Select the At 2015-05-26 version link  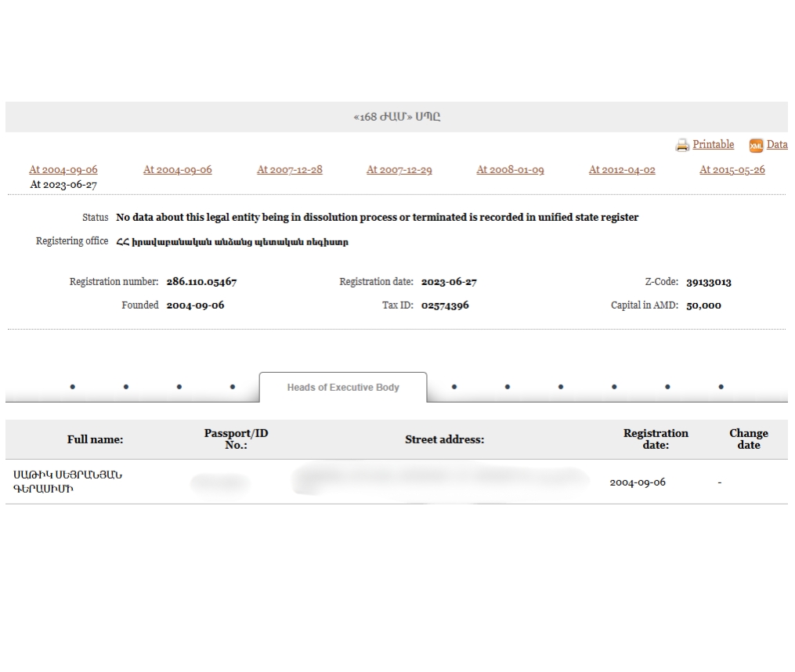[x=732, y=169]
